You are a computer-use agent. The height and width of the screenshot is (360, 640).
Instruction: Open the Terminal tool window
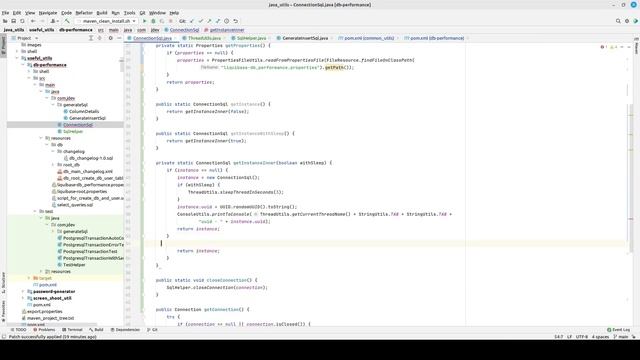(x=72, y=329)
